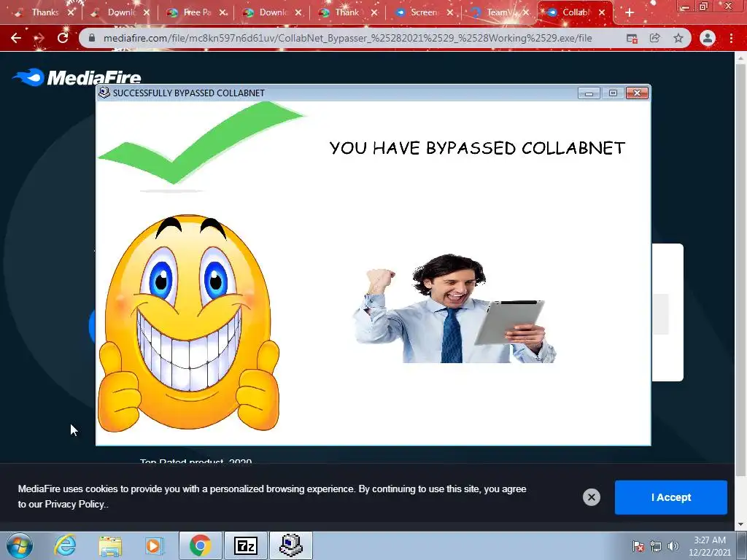Open the Windows Start menu

tap(20, 545)
